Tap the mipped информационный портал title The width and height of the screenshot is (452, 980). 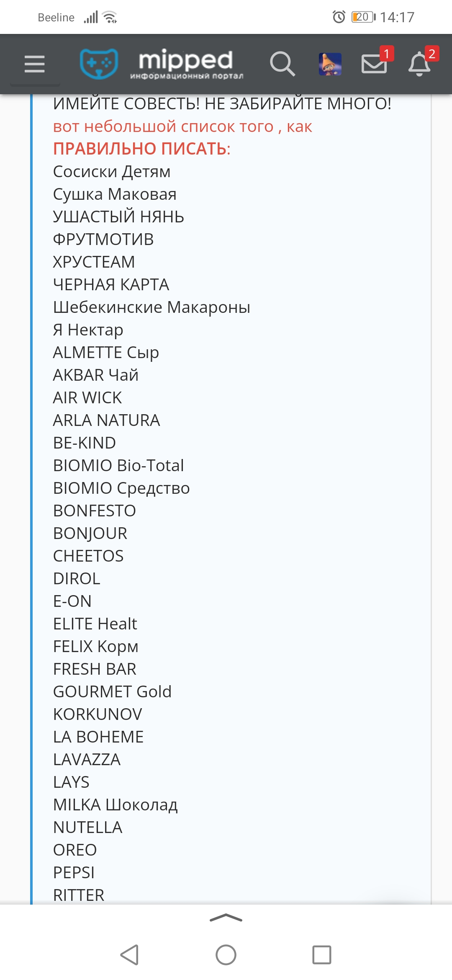187,64
